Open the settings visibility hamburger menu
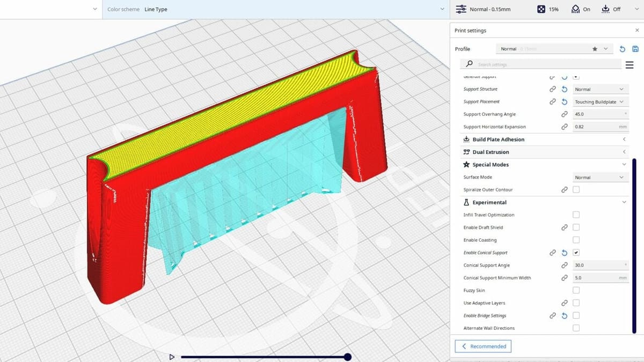644x362 pixels. point(630,64)
